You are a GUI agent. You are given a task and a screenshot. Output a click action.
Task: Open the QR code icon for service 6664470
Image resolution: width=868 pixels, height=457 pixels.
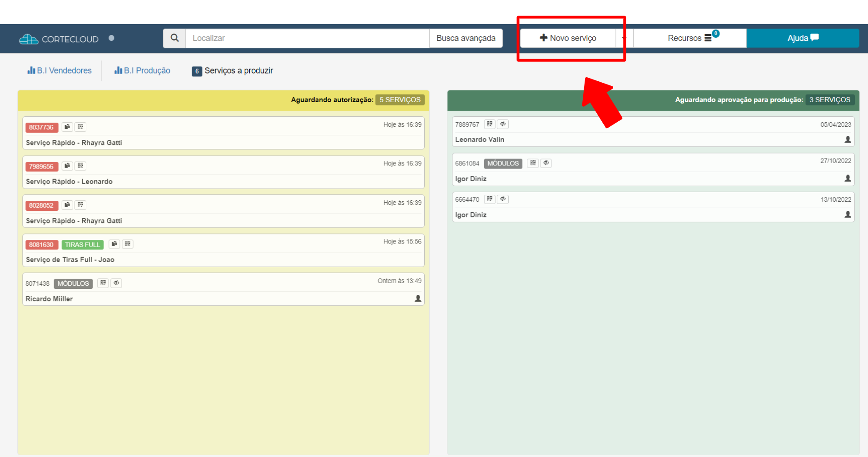pyautogui.click(x=490, y=199)
